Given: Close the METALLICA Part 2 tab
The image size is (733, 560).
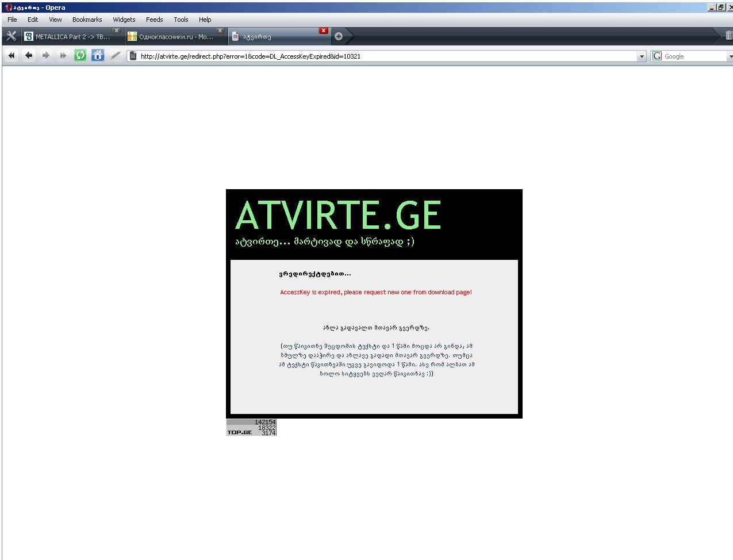Looking at the screenshot, I should pos(117,30).
